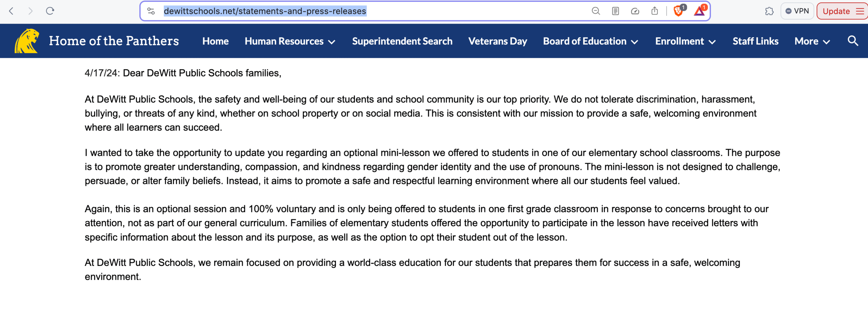Viewport: 868px width, 323px height.
Task: Click the zoom out magnifier icon
Action: pyautogui.click(x=596, y=11)
